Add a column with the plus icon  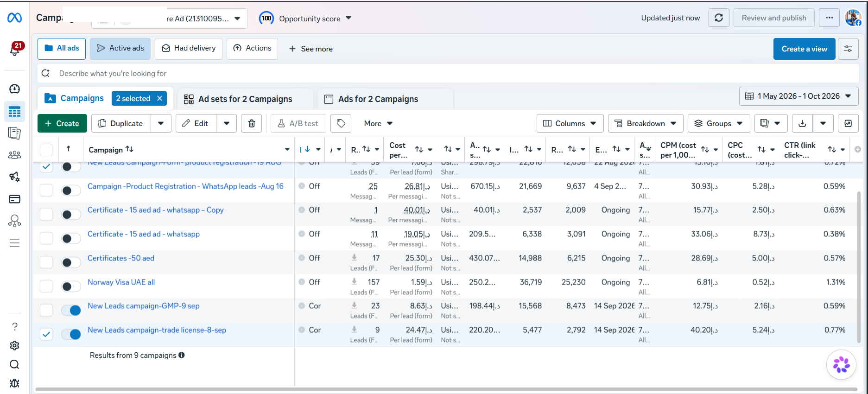[858, 149]
